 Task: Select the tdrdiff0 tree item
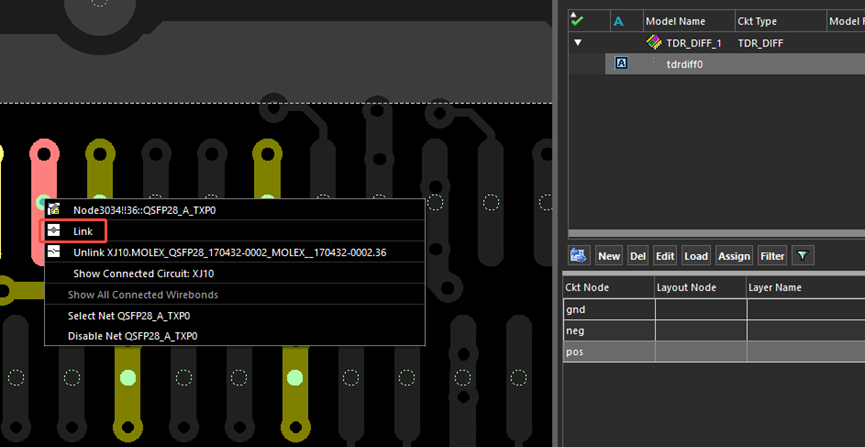(685, 65)
